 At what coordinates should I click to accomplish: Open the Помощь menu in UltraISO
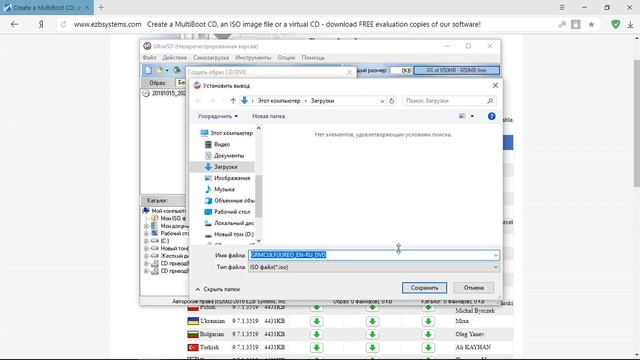coord(313,58)
